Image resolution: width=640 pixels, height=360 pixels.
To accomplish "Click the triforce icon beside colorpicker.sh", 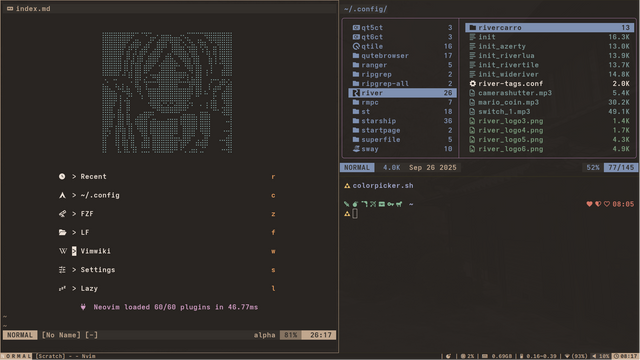I will [x=347, y=186].
